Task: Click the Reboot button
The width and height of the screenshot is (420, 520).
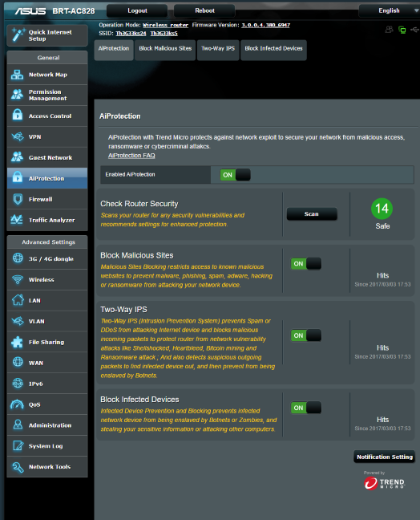Action: (204, 10)
